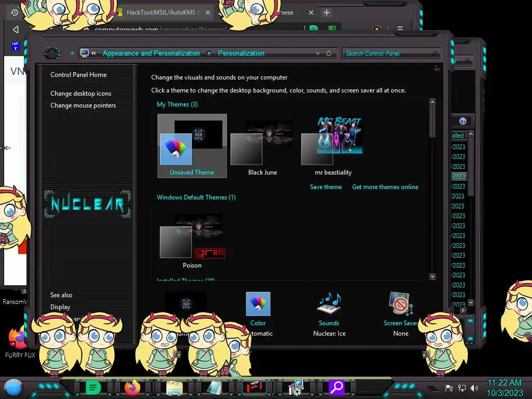Click the red TIE fighter taskbar icon
Screen dimensions: 532x399
pos(254,387)
